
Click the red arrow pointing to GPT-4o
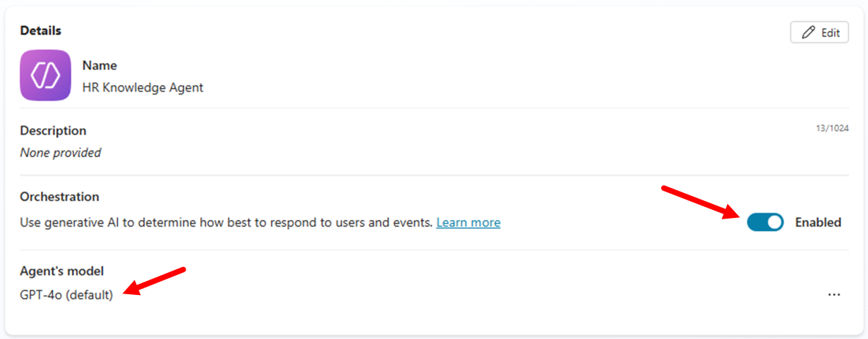[154, 282]
